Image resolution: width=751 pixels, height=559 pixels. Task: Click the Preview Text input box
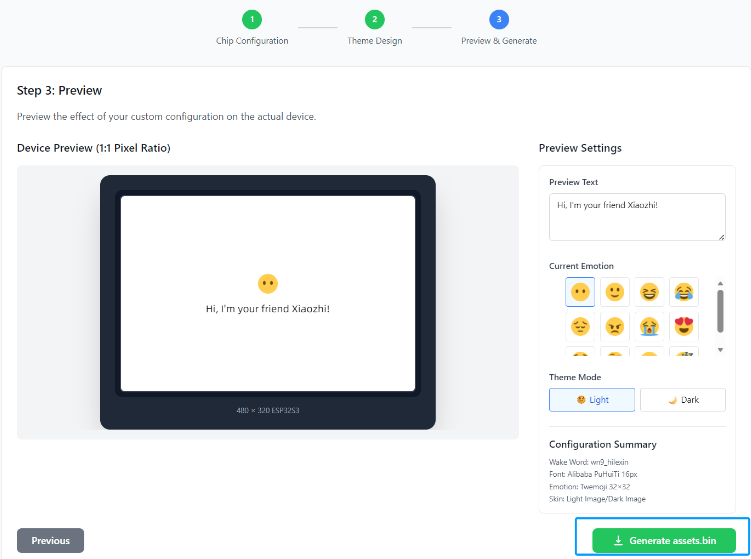pyautogui.click(x=637, y=216)
